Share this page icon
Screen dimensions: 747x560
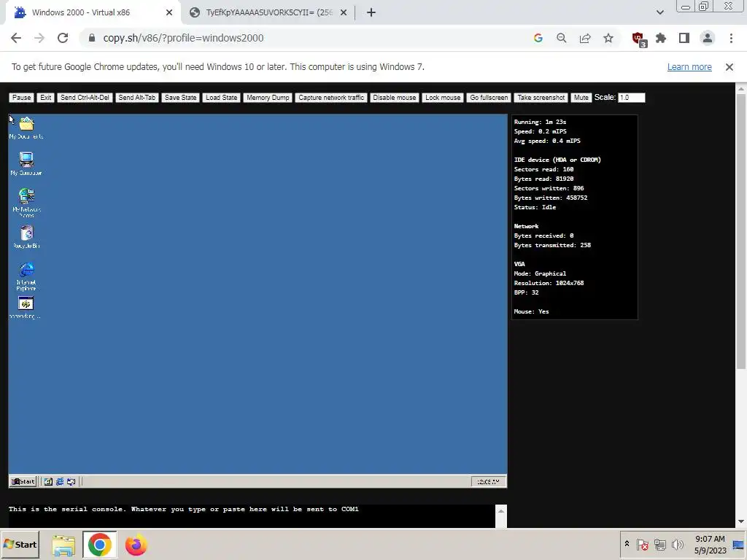tap(585, 38)
